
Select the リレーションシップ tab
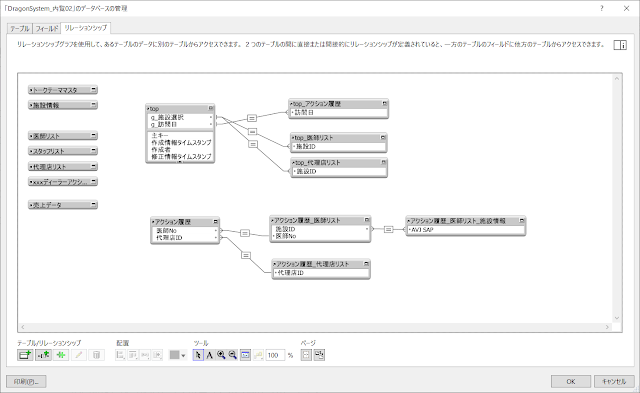pos(85,28)
